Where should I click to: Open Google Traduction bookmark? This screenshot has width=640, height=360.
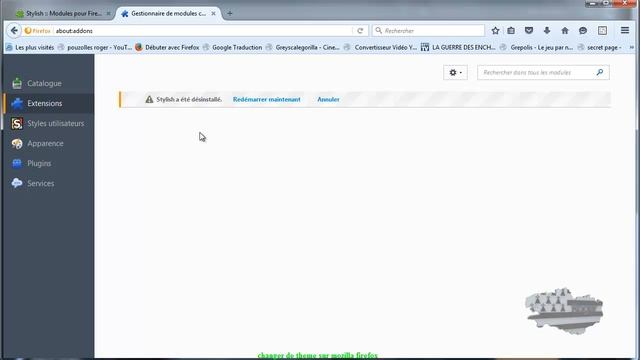233,47
